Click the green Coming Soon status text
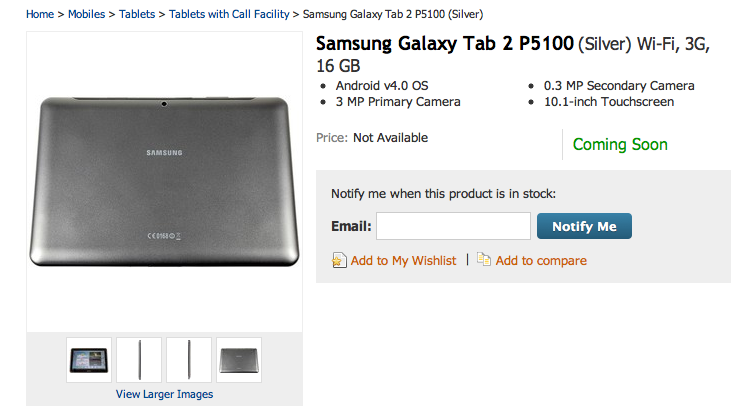Screen dimensions: 738x411 (x=620, y=145)
